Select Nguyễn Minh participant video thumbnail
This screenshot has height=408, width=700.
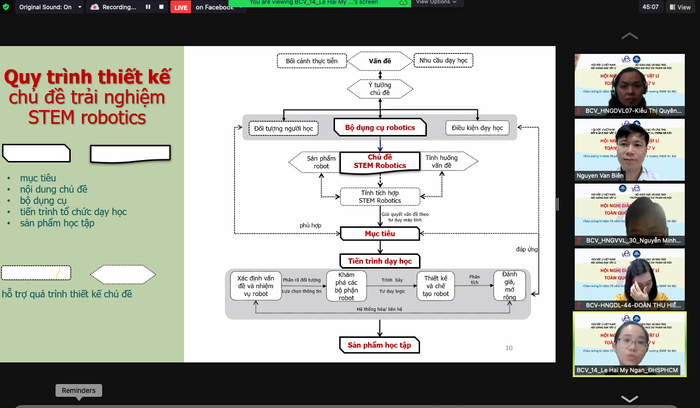click(x=629, y=219)
